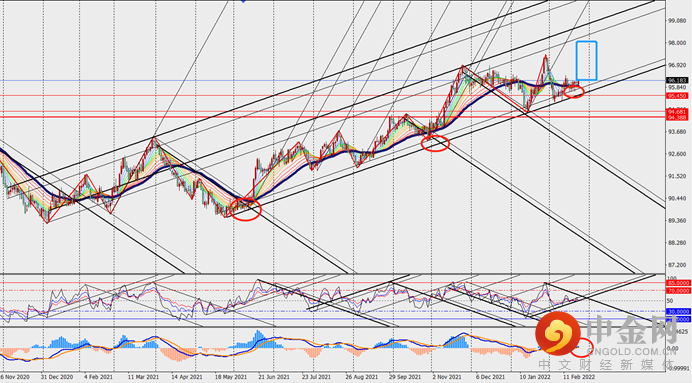692x383 pixels.
Task: Click the 26 Aug 2021 date label
Action: click(x=361, y=377)
